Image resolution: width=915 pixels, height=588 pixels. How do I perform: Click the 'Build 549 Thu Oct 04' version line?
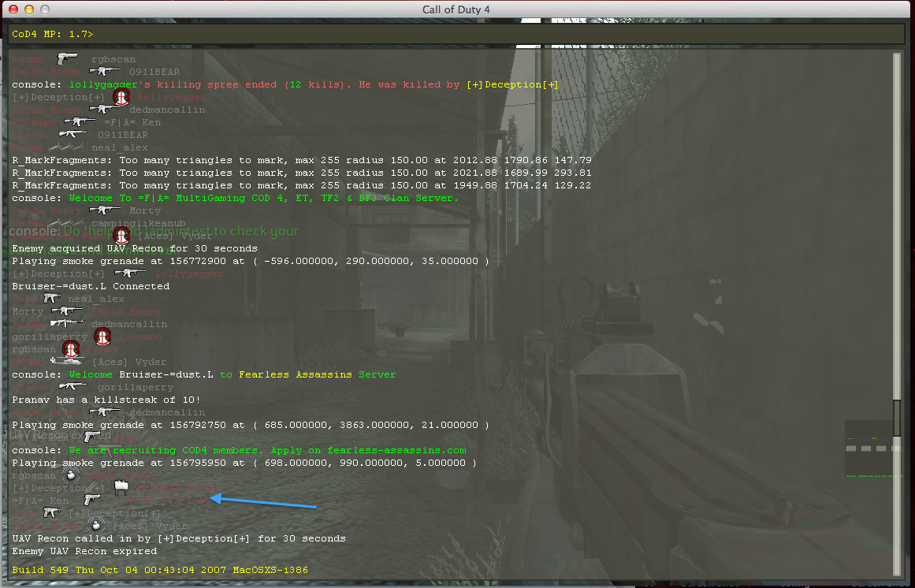[160, 570]
